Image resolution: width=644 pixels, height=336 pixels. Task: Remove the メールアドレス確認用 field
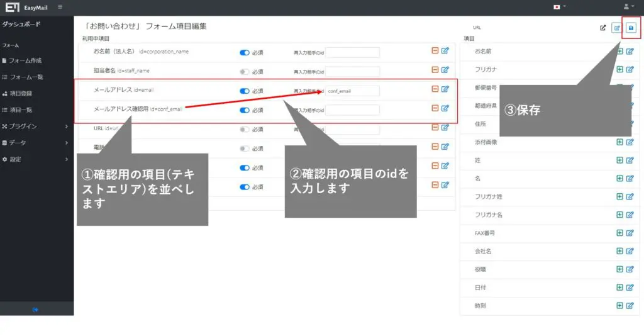click(435, 108)
